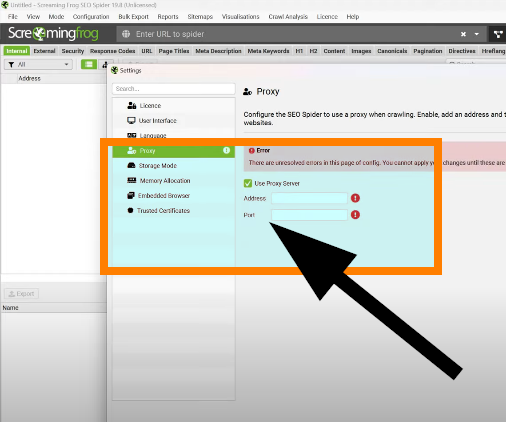This screenshot has height=422, width=506.
Task: Click the Settings search field
Action: pos(174,89)
